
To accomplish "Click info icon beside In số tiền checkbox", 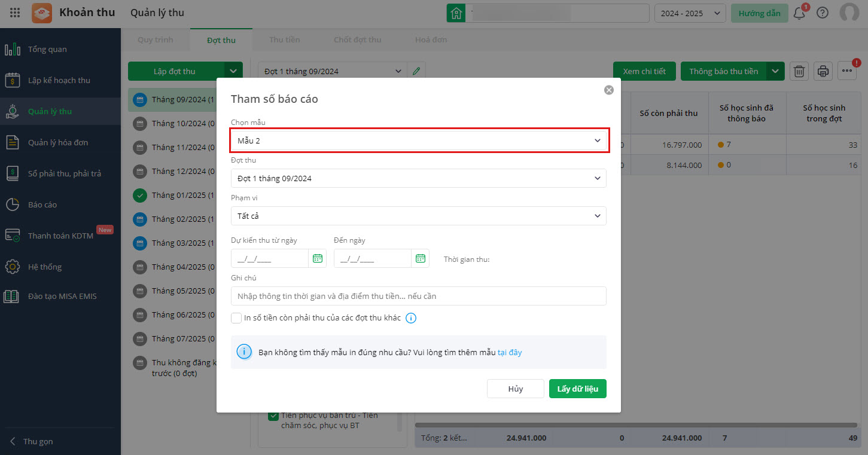I will tap(411, 318).
